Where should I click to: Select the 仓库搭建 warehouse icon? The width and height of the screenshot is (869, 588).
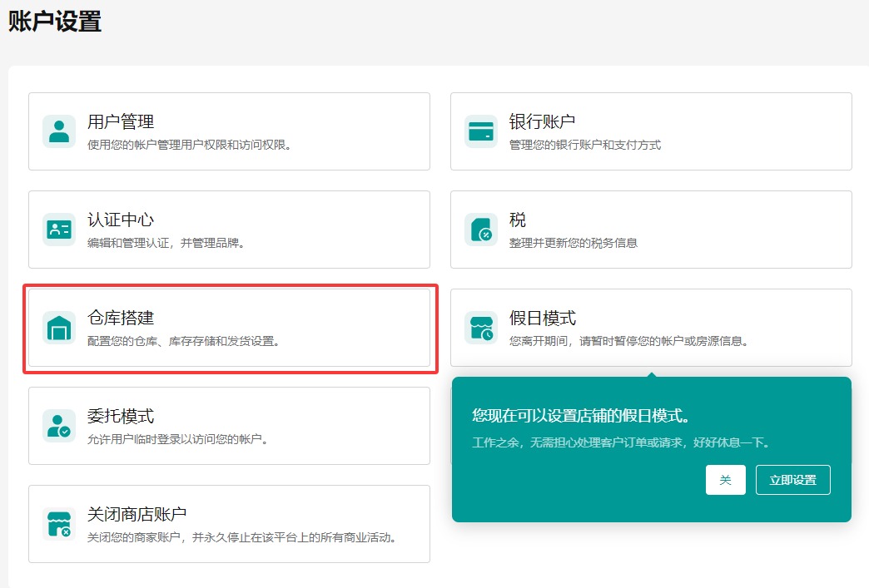click(57, 328)
